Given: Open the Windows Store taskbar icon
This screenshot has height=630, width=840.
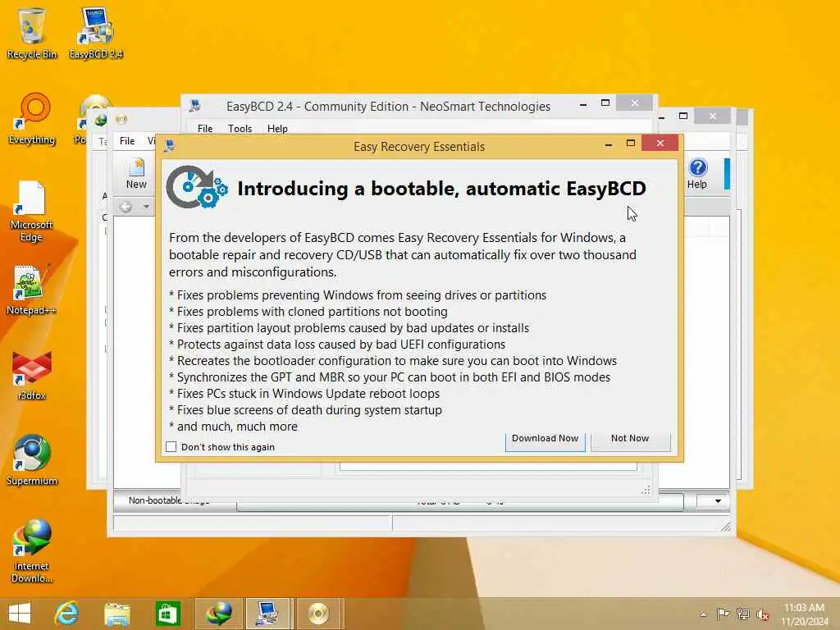Looking at the screenshot, I should (x=167, y=614).
